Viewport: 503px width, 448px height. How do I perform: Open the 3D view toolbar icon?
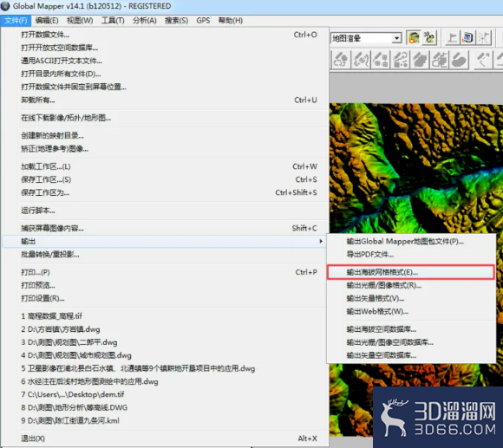click(429, 38)
